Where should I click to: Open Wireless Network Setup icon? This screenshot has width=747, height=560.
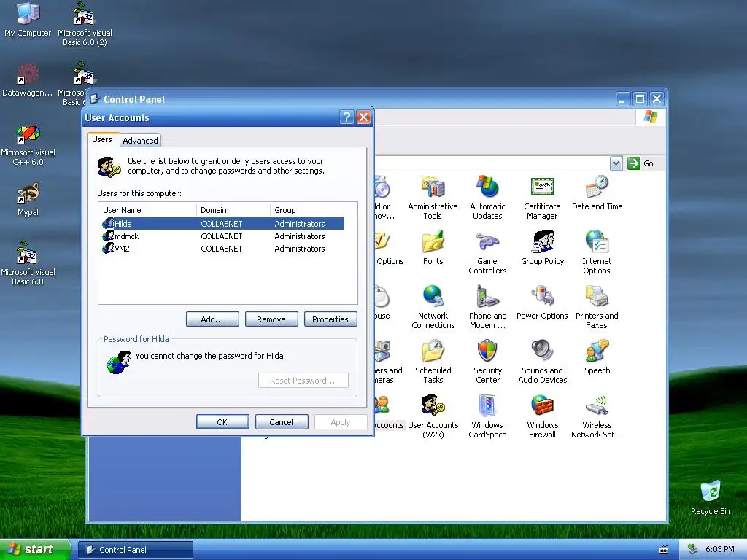(597, 417)
